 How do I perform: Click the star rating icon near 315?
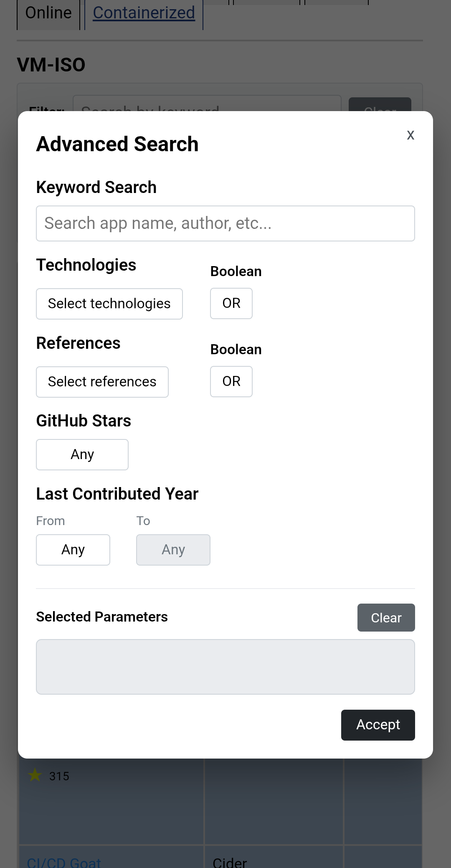click(36, 776)
